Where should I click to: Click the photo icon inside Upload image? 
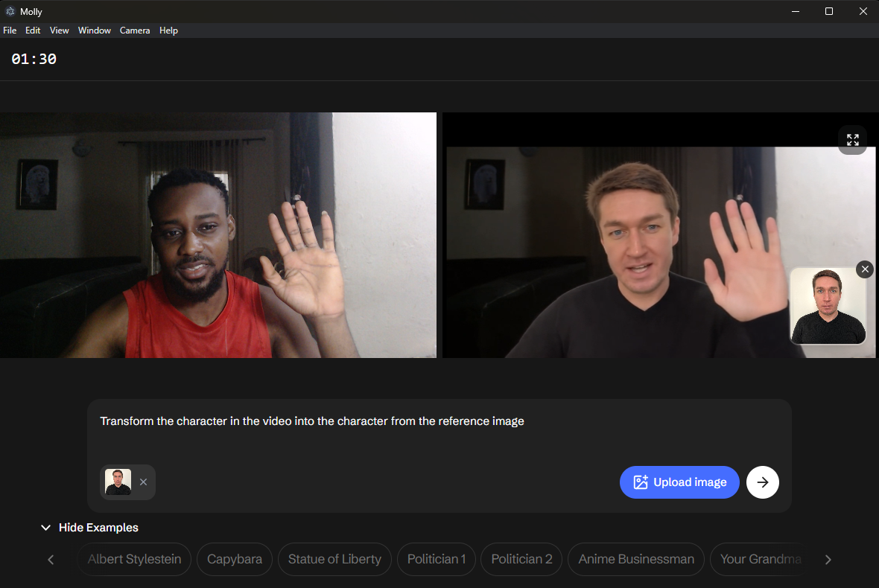(641, 482)
